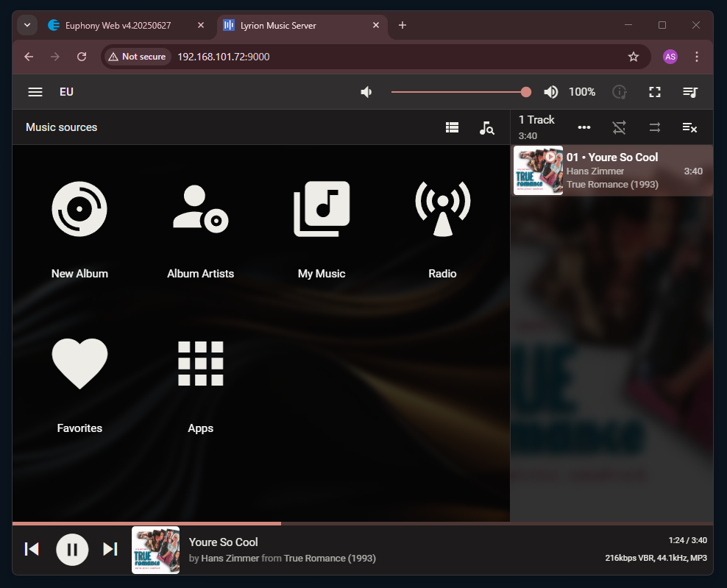Toggle fullscreen now-playing view
This screenshot has height=588, width=727.
click(655, 92)
